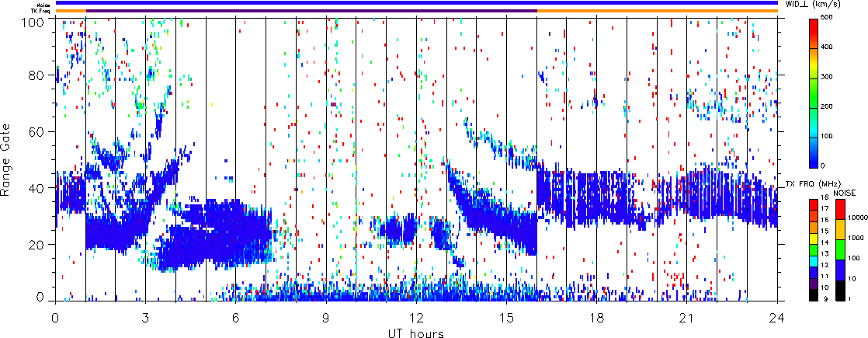Image resolution: width=868 pixels, height=338 pixels.
Task: Click the Range Gate tick label "80"
Action: (36, 75)
